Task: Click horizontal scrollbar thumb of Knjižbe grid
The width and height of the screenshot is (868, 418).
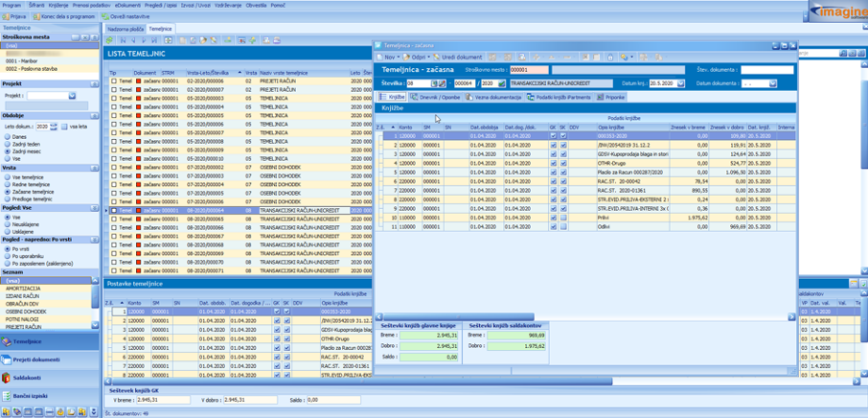Action: point(458,316)
